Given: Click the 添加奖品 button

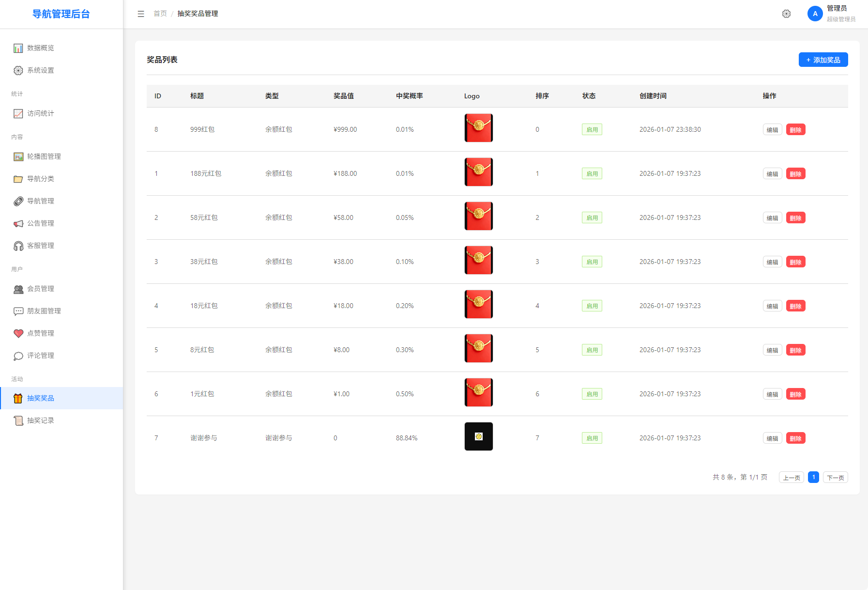Looking at the screenshot, I should click(x=823, y=60).
